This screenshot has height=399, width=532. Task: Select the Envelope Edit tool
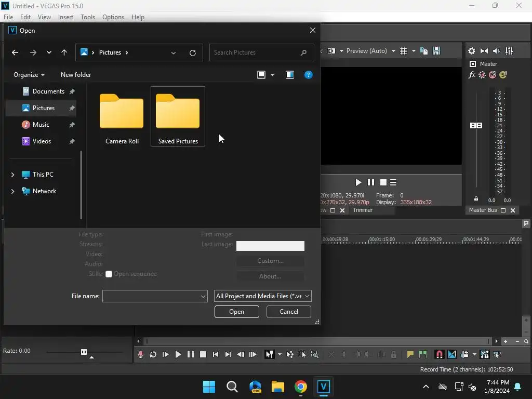[290, 354]
